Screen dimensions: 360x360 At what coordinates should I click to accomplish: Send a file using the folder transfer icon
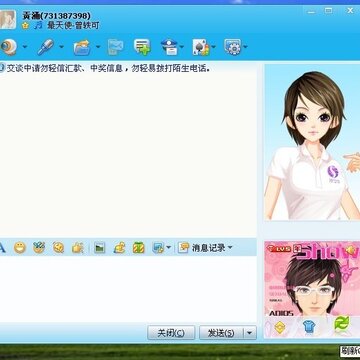pos(82,47)
